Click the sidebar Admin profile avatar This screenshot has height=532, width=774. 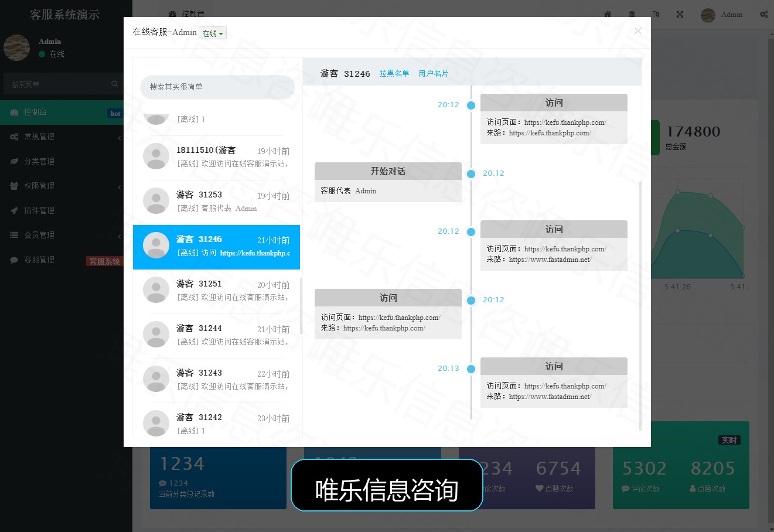[17, 48]
